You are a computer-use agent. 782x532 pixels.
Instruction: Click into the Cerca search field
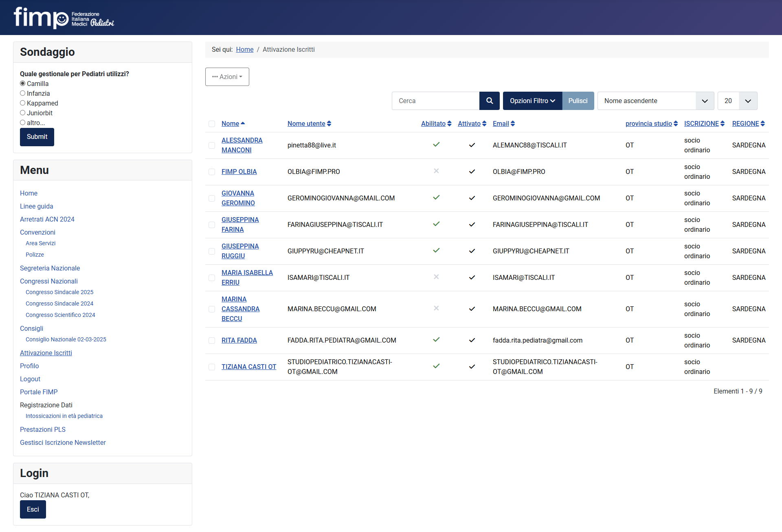[x=435, y=101]
